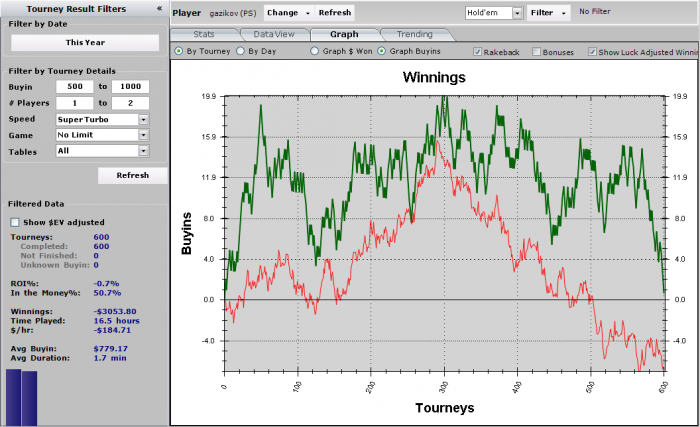Click the ROI% value -0.7%
The height and width of the screenshot is (427, 700).
pyautogui.click(x=106, y=284)
